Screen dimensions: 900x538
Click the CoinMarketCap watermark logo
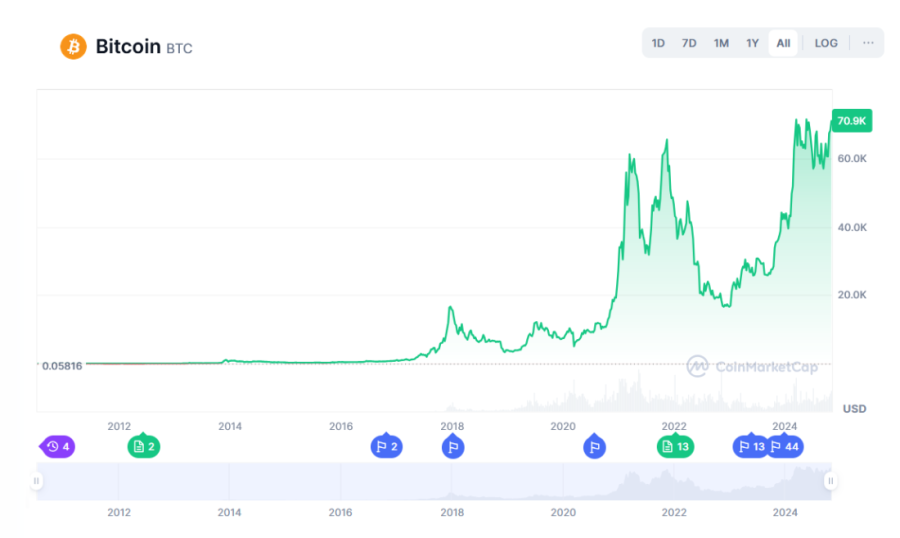(752, 366)
